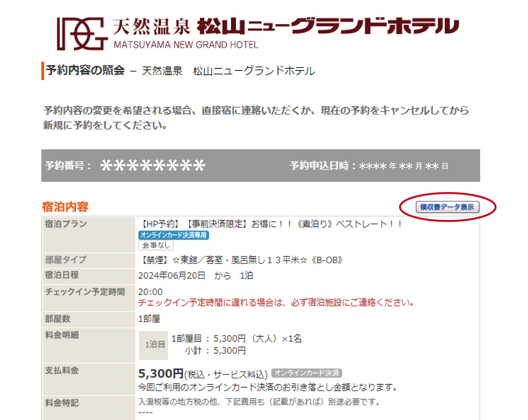Click the masked 予約番号 asterisks
Viewport: 528px width, 420px height.
tap(153, 166)
